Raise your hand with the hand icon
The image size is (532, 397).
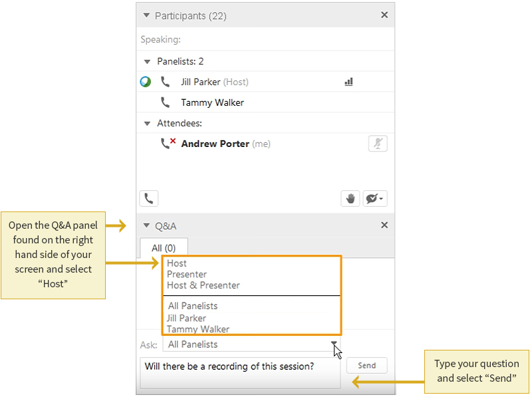click(350, 198)
